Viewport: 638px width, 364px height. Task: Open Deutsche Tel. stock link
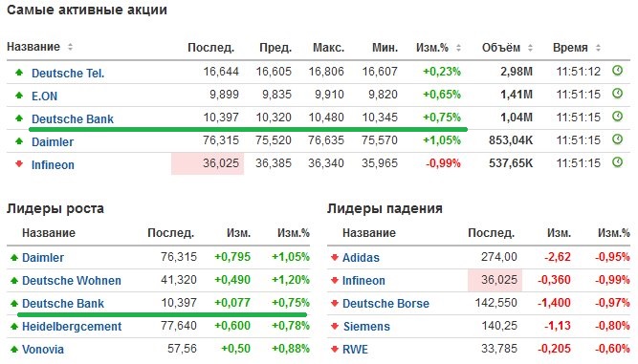tap(68, 74)
